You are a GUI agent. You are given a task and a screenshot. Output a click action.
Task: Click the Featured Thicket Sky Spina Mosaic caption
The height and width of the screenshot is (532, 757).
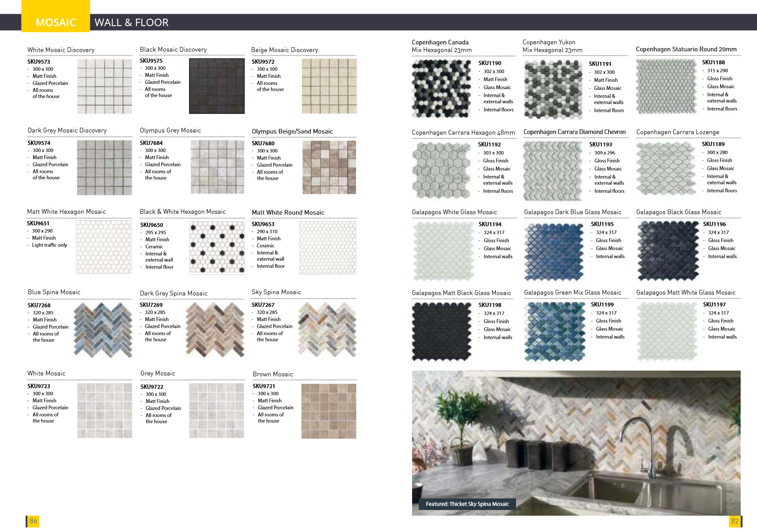(468, 503)
